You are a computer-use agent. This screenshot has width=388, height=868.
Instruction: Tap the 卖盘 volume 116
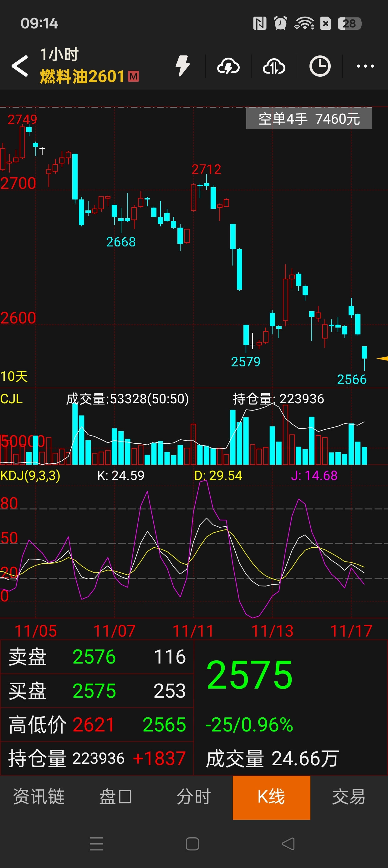coord(170,657)
